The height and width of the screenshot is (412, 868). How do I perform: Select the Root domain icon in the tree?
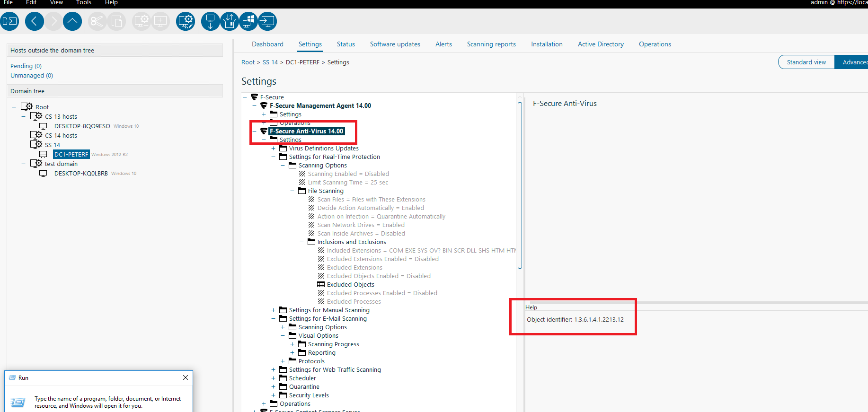point(27,107)
